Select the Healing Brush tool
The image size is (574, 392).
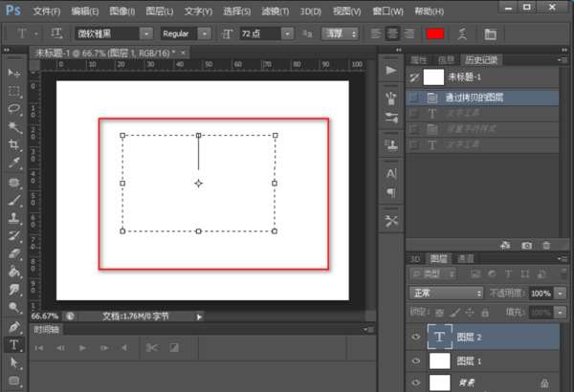point(14,182)
